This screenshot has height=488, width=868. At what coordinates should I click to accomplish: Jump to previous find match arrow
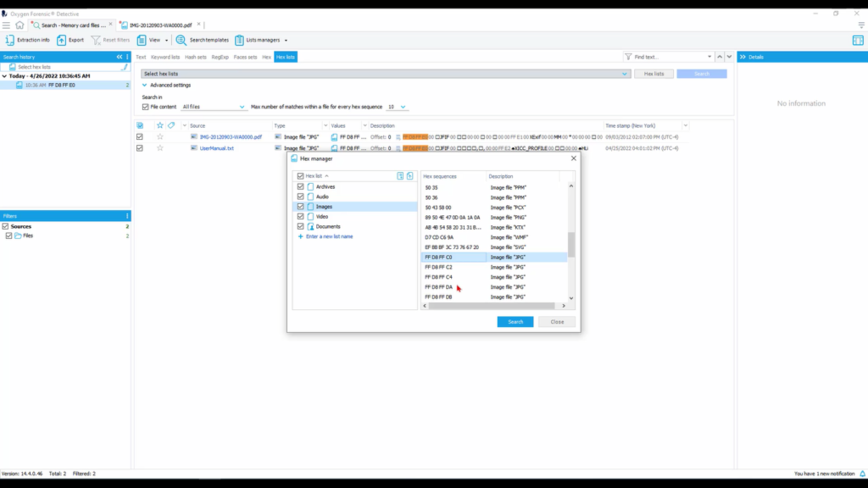[x=720, y=57]
